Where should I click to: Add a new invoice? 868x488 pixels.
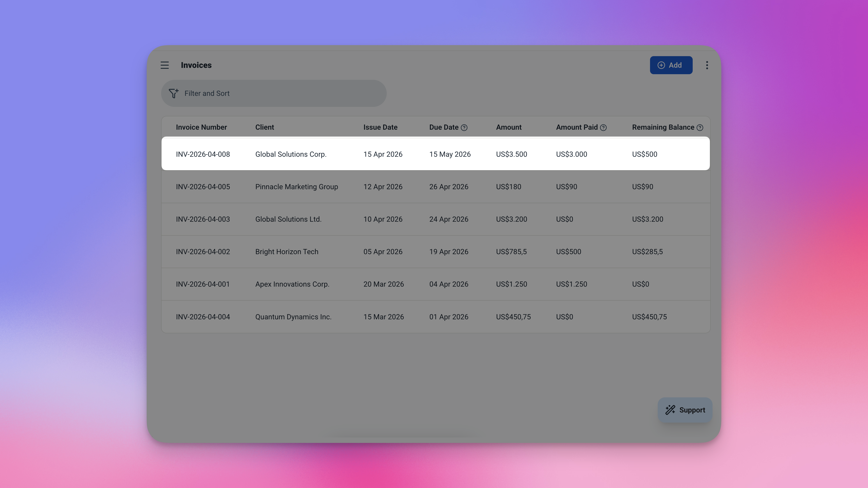[671, 65]
